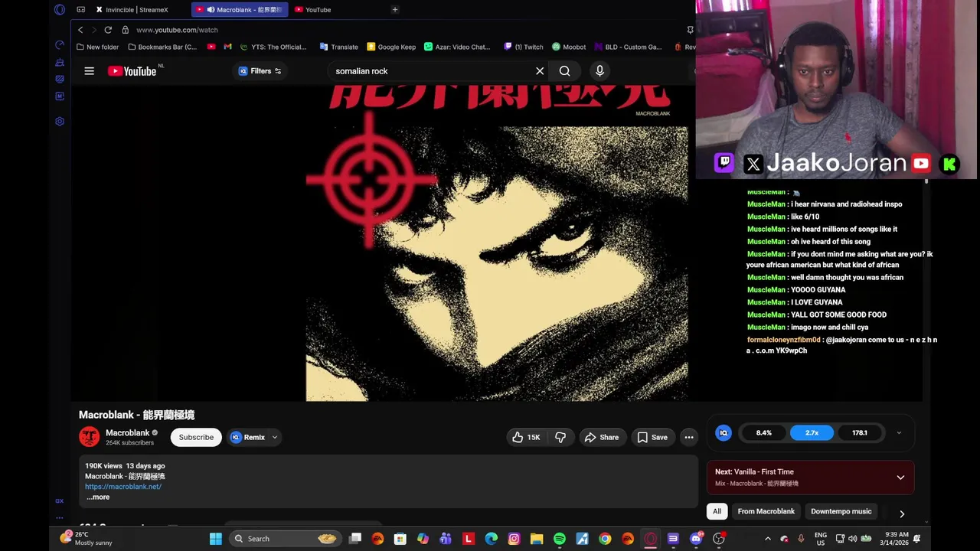
Task: Open the YTS: The Official bookmark
Action: point(273,47)
